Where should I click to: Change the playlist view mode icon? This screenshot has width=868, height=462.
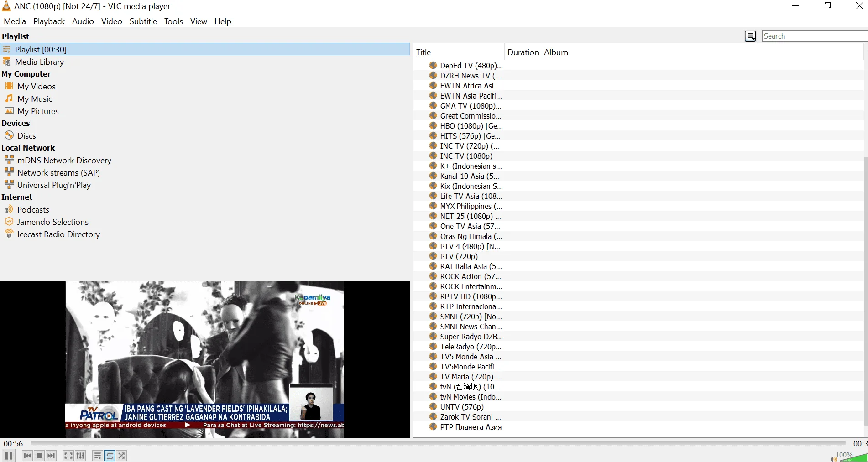[x=750, y=36]
